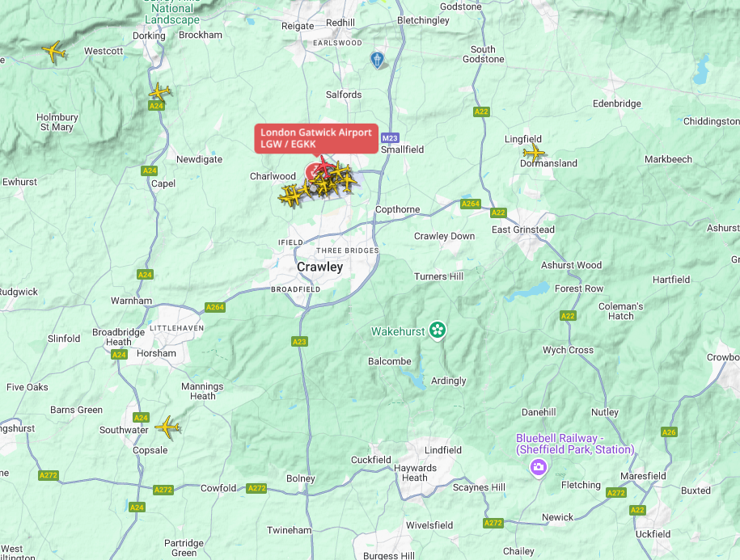Open the Bluebell Railway Sheffield Park Station text
The width and height of the screenshot is (740, 560).
pos(575,444)
